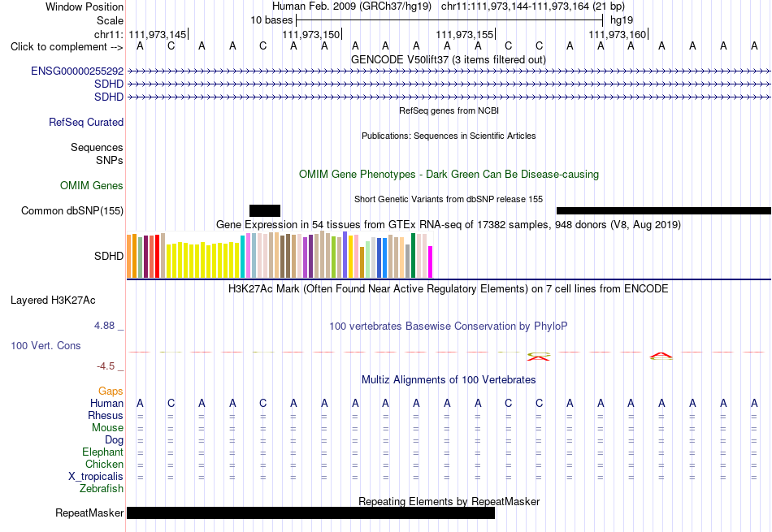Click the X_tropicalis species row label
772x532 pixels.
click(x=96, y=477)
